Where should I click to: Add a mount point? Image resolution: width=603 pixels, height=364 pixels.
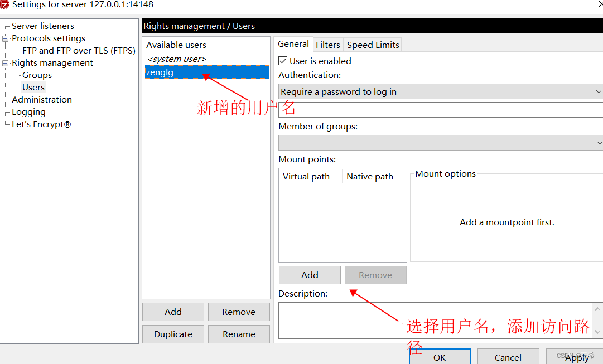pos(310,275)
